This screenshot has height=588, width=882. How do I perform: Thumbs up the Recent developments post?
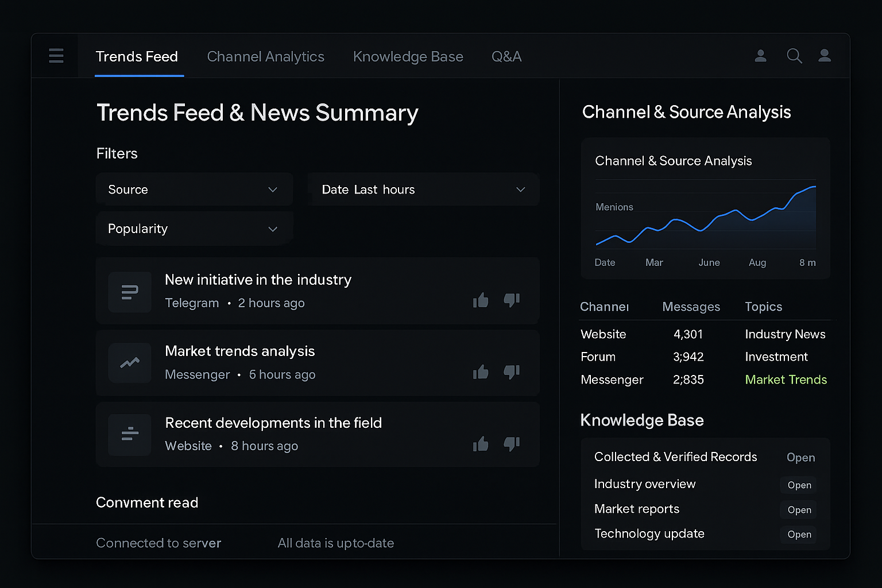point(481,443)
